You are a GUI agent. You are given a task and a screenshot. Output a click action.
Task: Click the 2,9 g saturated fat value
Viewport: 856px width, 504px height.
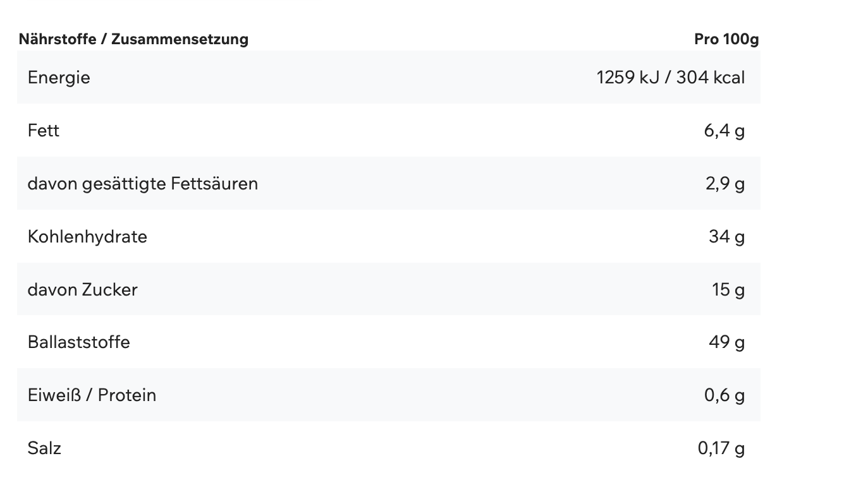click(725, 184)
